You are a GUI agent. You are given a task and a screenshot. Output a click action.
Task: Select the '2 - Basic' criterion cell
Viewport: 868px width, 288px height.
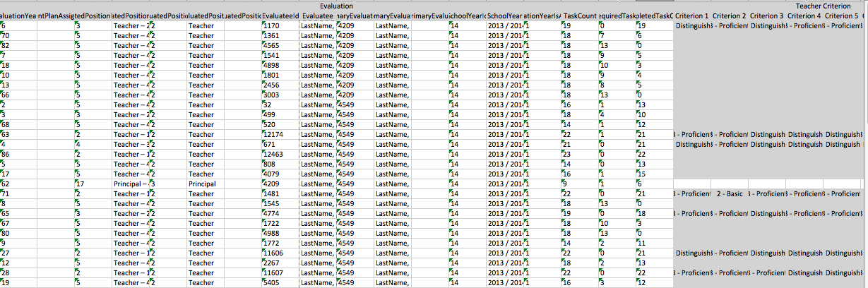pos(730,193)
